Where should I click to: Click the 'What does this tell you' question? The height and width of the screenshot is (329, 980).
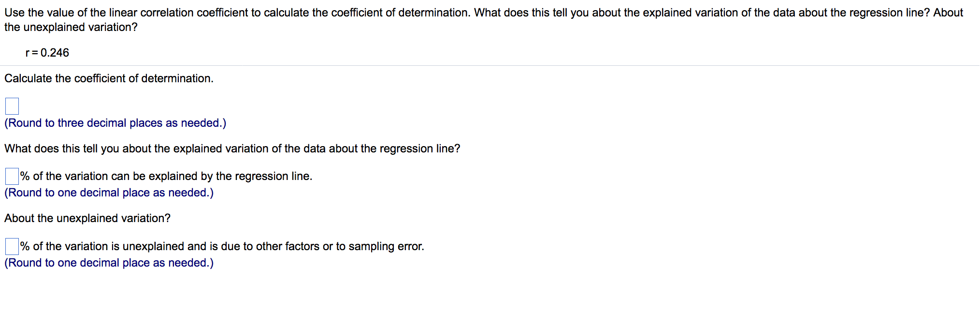pos(232,149)
